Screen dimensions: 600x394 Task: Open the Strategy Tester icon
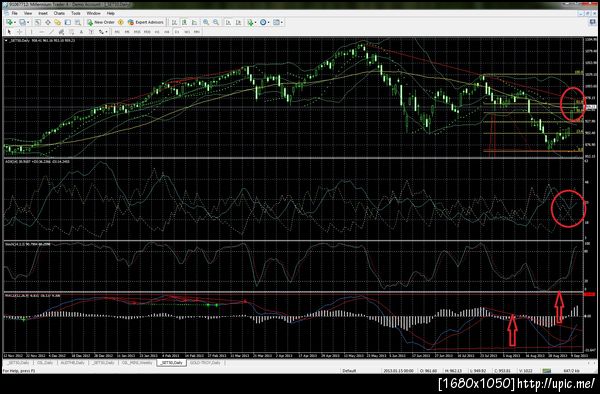click(x=78, y=22)
